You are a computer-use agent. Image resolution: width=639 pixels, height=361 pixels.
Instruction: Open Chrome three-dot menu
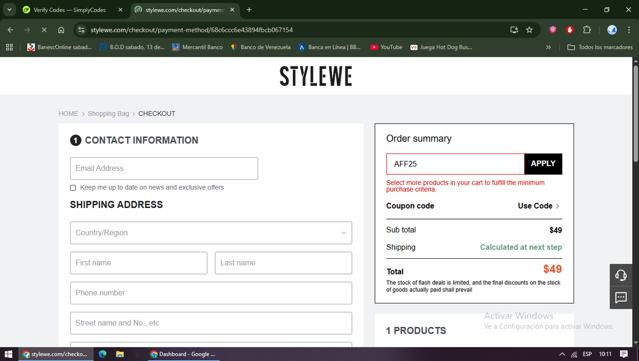(x=629, y=30)
